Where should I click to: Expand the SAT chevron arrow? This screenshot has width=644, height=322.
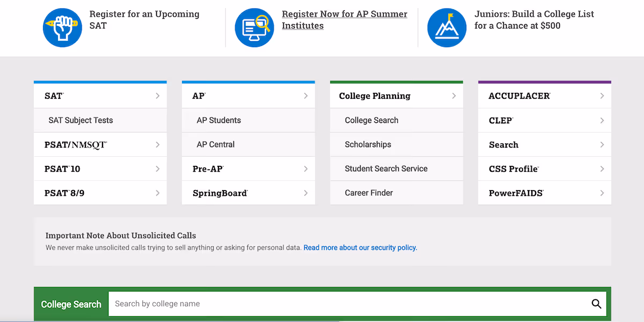coord(157,96)
